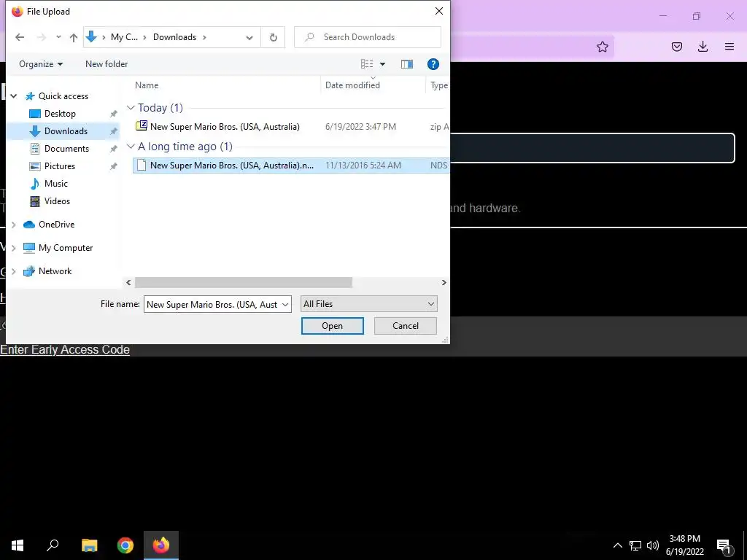Open Documents in sidebar

point(66,149)
